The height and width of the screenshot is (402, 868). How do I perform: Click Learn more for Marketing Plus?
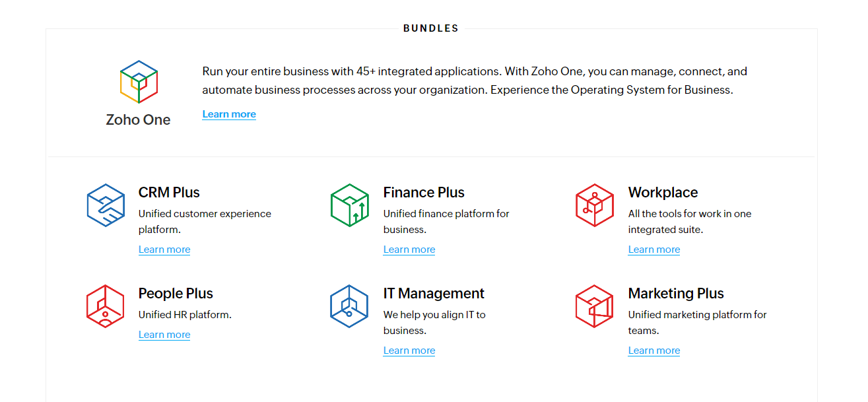tap(654, 351)
